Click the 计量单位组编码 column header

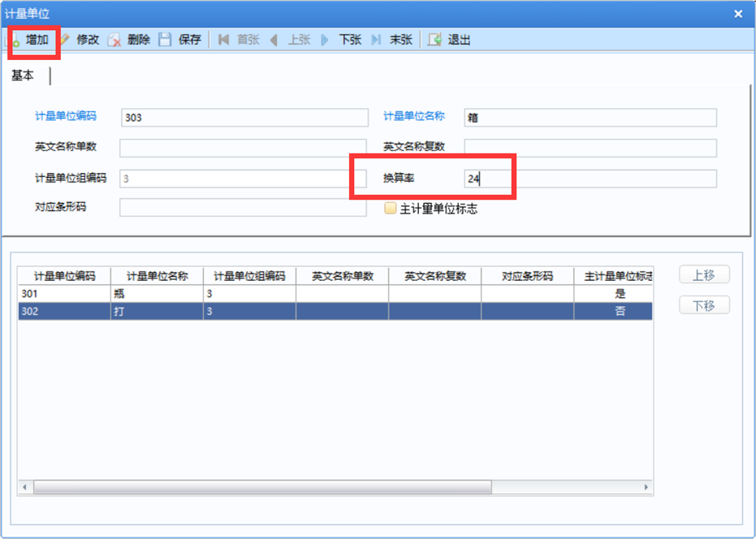pyautogui.click(x=250, y=276)
